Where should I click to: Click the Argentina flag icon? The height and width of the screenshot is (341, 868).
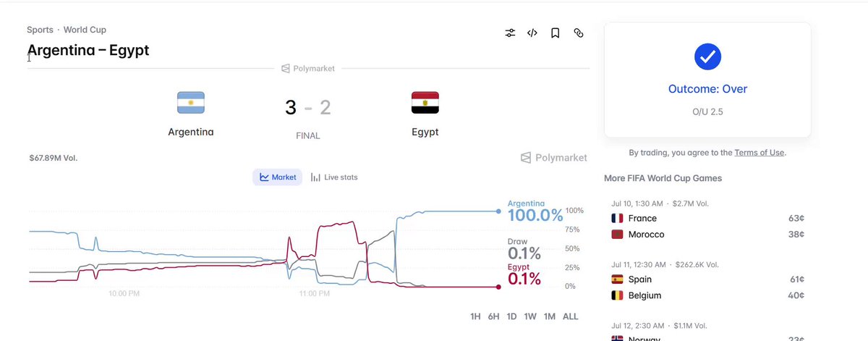191,103
